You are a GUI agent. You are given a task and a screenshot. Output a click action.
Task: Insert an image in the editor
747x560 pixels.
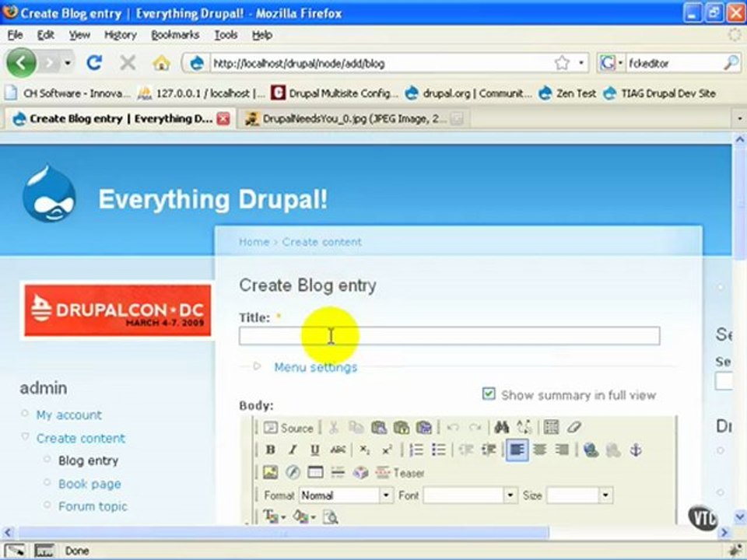[x=271, y=472]
